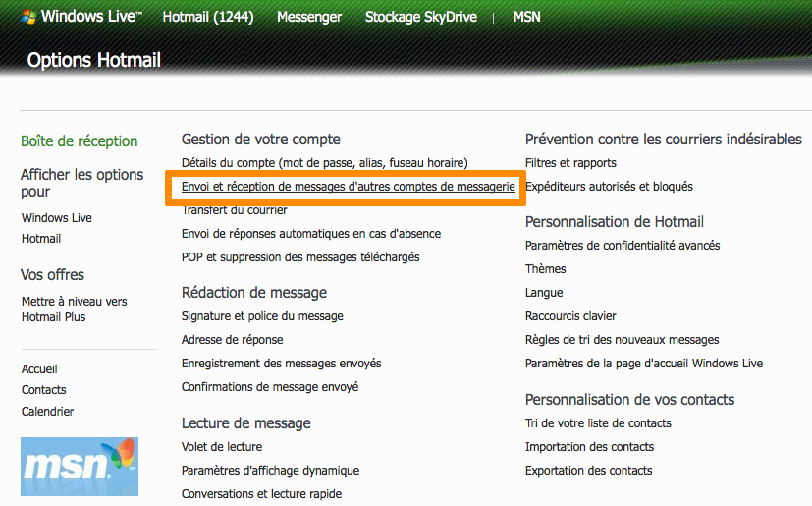This screenshot has height=506, width=812.
Task: Open Conversations et lecture rapide
Action: (261, 494)
